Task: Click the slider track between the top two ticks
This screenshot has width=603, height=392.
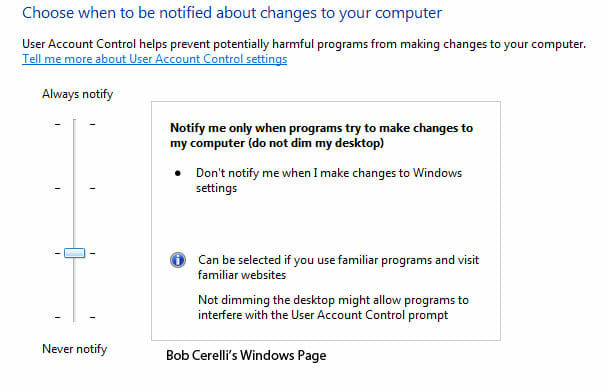Action: [x=75, y=156]
